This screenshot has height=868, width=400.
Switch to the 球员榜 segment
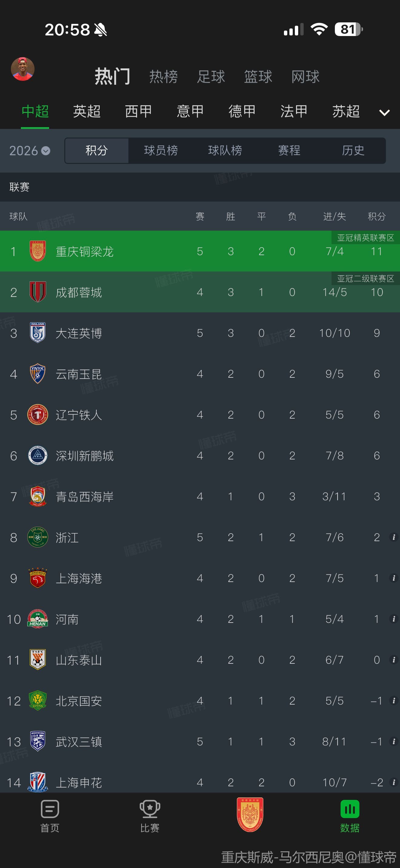click(161, 150)
